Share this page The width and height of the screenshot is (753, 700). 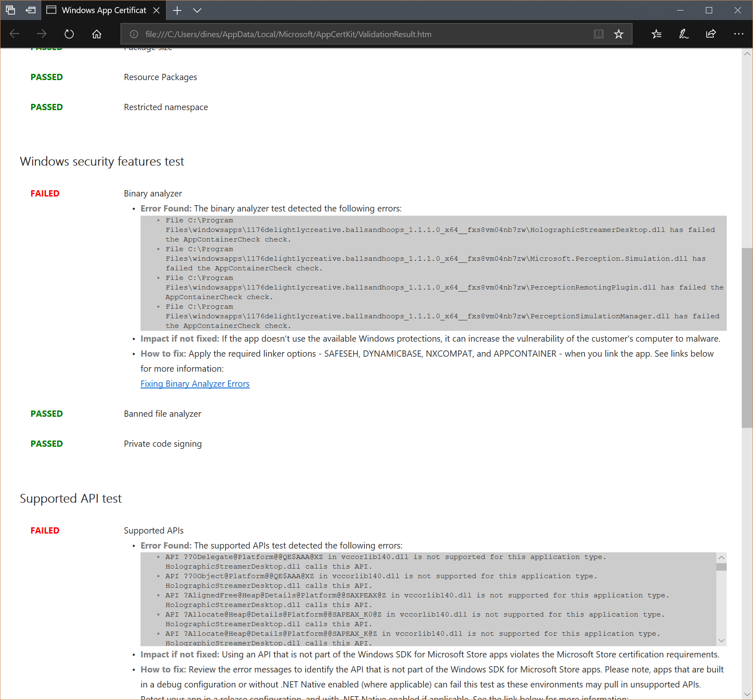[x=711, y=34]
